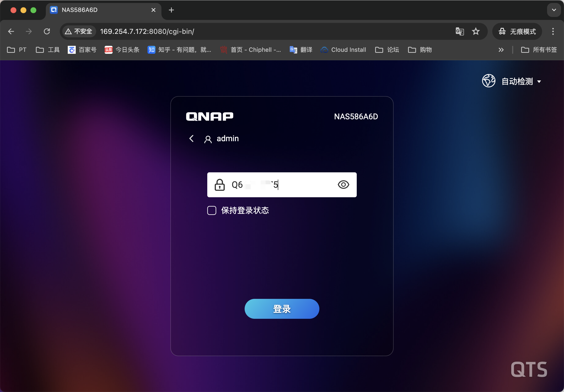This screenshot has width=564, height=392.
Task: Click the NAS586A6D device name text
Action: pyautogui.click(x=356, y=117)
